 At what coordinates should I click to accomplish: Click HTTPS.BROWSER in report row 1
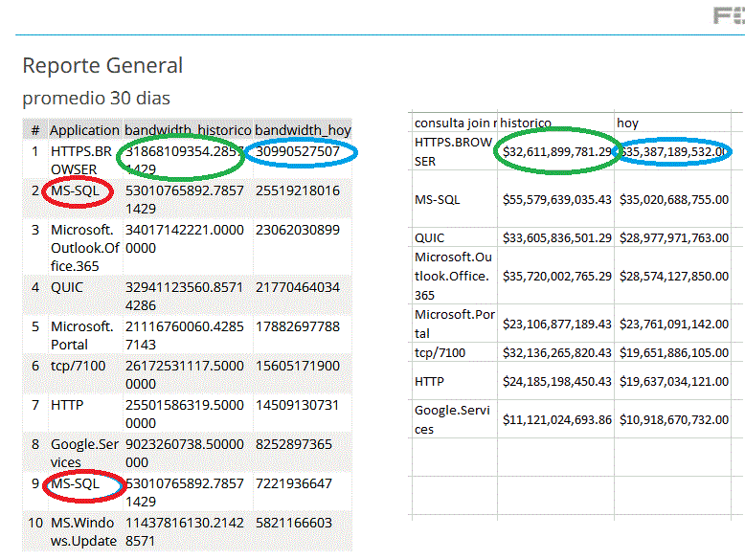(81, 161)
